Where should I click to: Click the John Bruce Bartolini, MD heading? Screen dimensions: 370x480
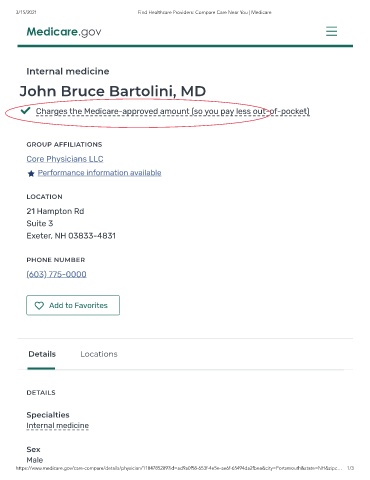click(x=113, y=91)
